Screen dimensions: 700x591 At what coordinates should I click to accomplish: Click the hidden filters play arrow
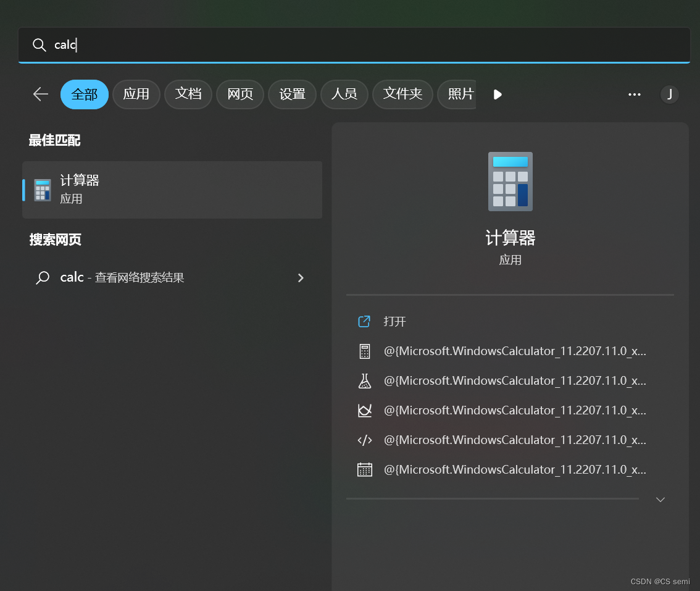point(498,94)
